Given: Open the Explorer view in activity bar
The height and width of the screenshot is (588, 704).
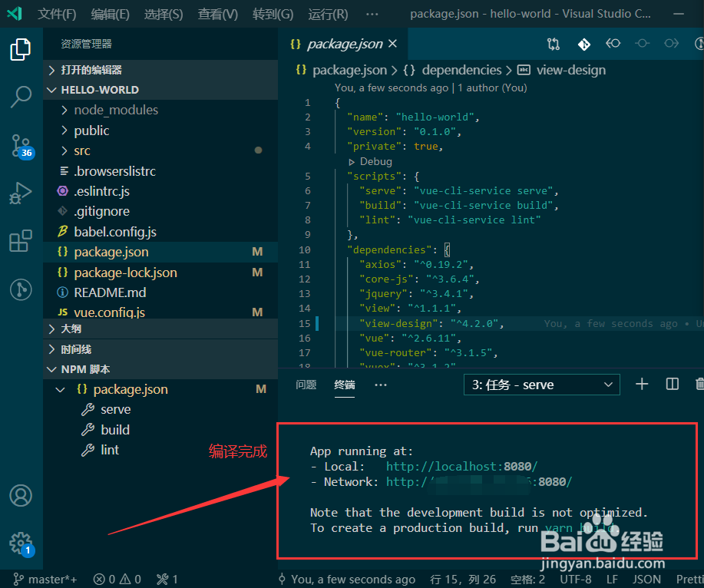Looking at the screenshot, I should (20, 49).
